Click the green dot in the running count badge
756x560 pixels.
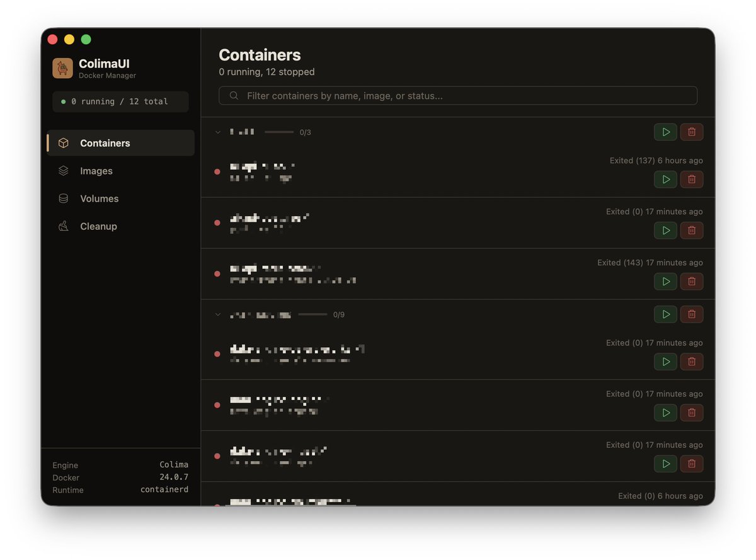(63, 101)
